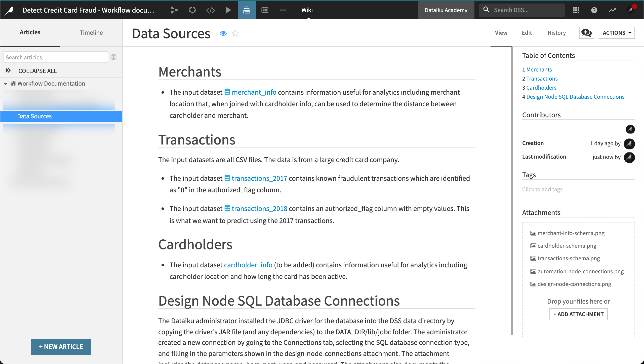
Task: Click COLLAPSE ALL double chevron
Action: (x=8, y=71)
